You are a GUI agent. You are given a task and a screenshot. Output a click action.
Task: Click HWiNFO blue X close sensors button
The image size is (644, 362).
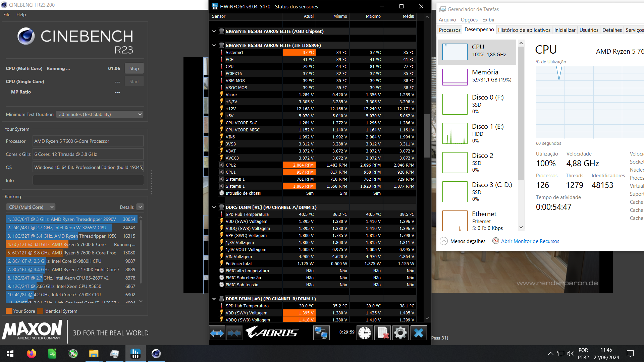(x=419, y=333)
